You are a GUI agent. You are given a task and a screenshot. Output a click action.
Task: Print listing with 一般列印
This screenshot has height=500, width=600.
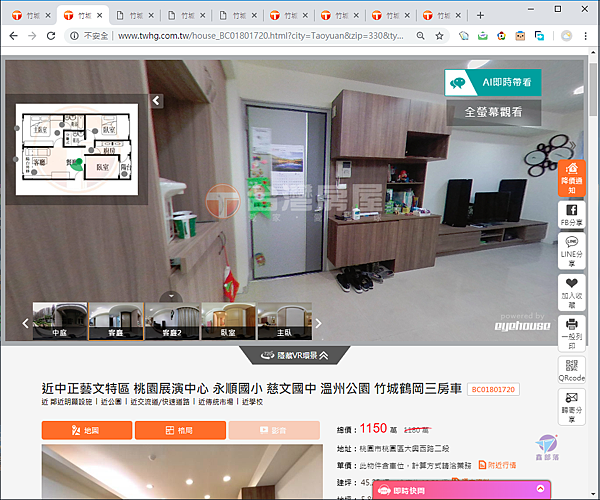(572, 333)
